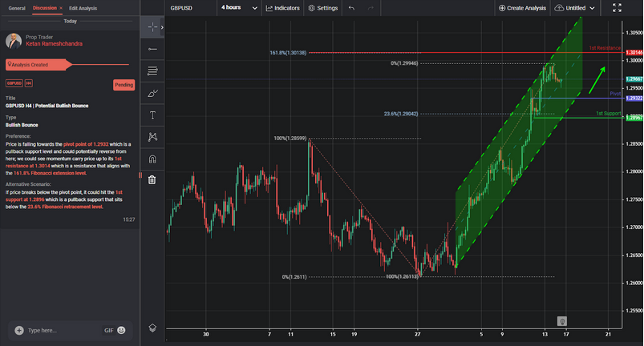This screenshot has height=346, width=644.
Task: Click the '0%(1.2611)' Fibonacci label
Action: pyautogui.click(x=294, y=277)
